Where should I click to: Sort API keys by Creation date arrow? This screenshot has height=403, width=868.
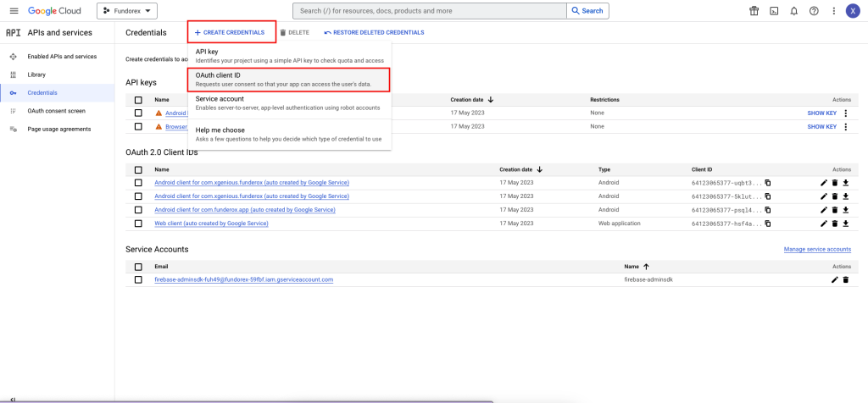491,100
